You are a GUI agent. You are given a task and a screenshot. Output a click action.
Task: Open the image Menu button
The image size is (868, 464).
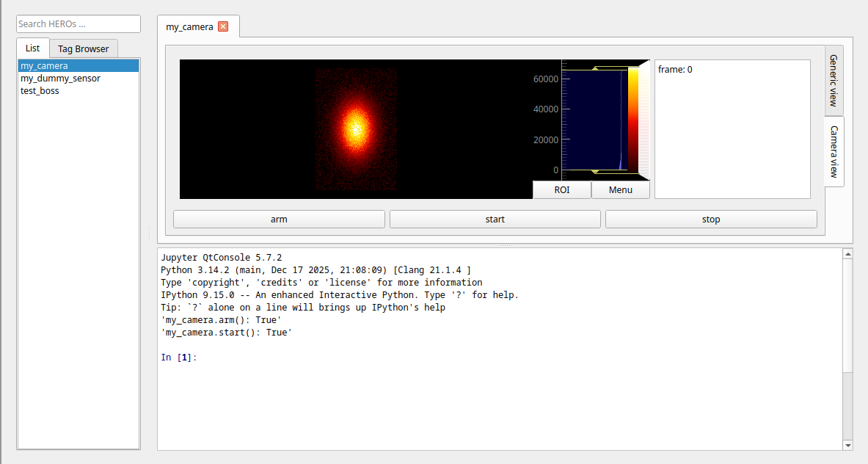[x=621, y=190]
